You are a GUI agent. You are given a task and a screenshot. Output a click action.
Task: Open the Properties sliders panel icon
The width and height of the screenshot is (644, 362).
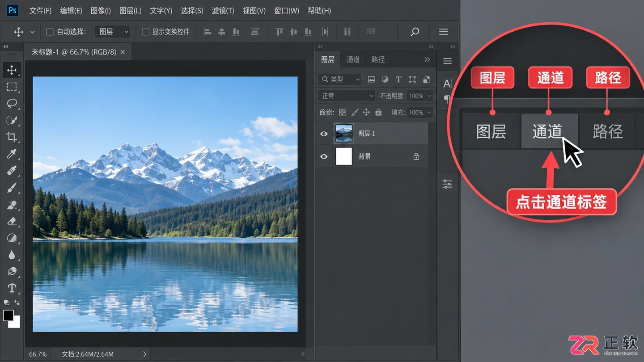[x=447, y=184]
